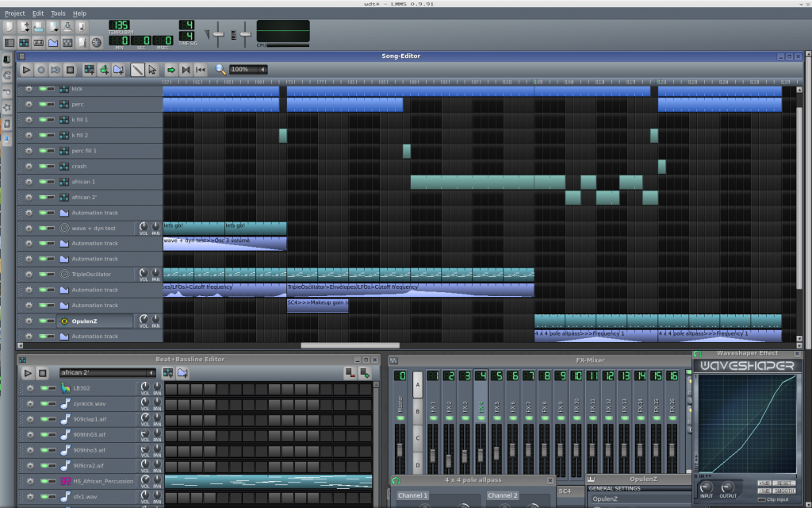Open the african 2' pattern dropdown
Screen dimensions: 812x508
tap(107, 372)
